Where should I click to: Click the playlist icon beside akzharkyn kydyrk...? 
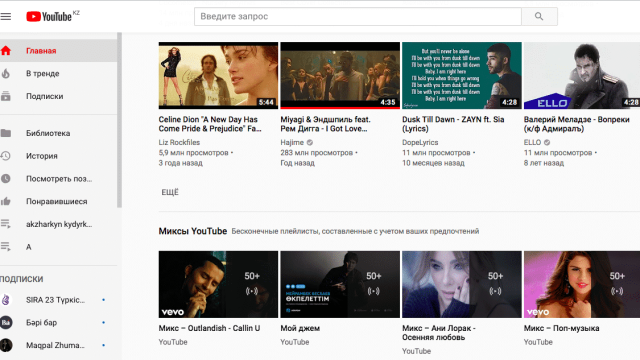click(x=6, y=224)
